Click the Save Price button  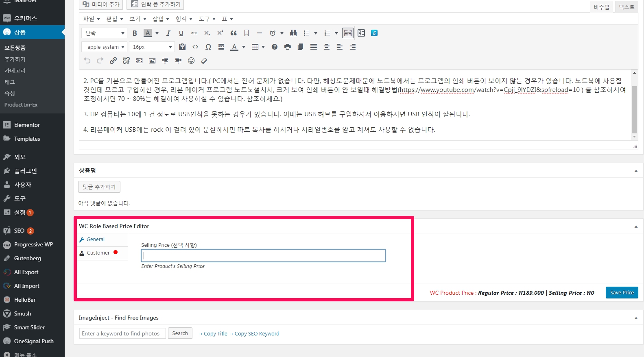pyautogui.click(x=622, y=293)
